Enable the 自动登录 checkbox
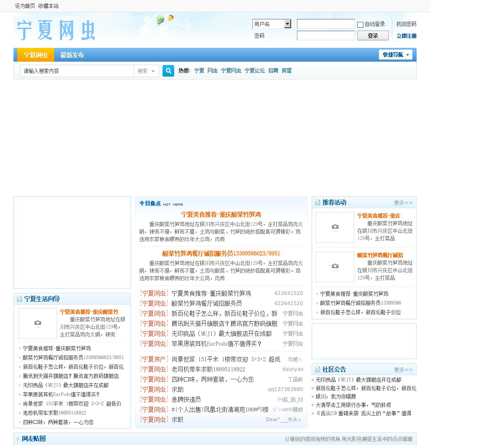504x446 pixels. click(360, 25)
